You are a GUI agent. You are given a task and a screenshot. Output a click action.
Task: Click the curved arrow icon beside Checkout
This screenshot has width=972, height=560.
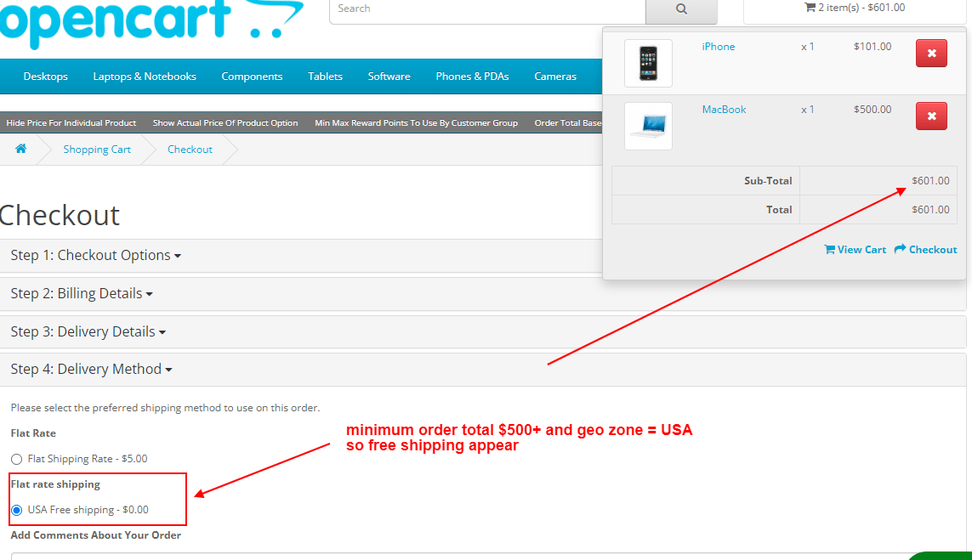tap(901, 249)
